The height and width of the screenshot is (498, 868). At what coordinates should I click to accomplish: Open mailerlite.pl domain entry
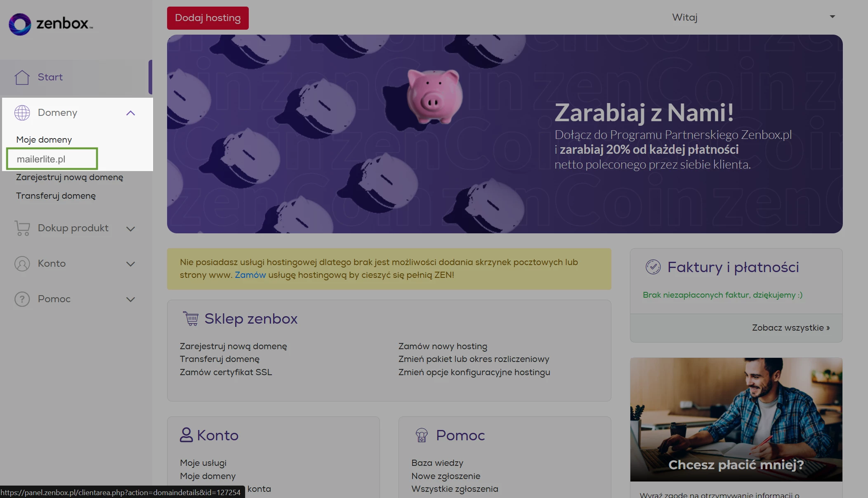pos(41,159)
